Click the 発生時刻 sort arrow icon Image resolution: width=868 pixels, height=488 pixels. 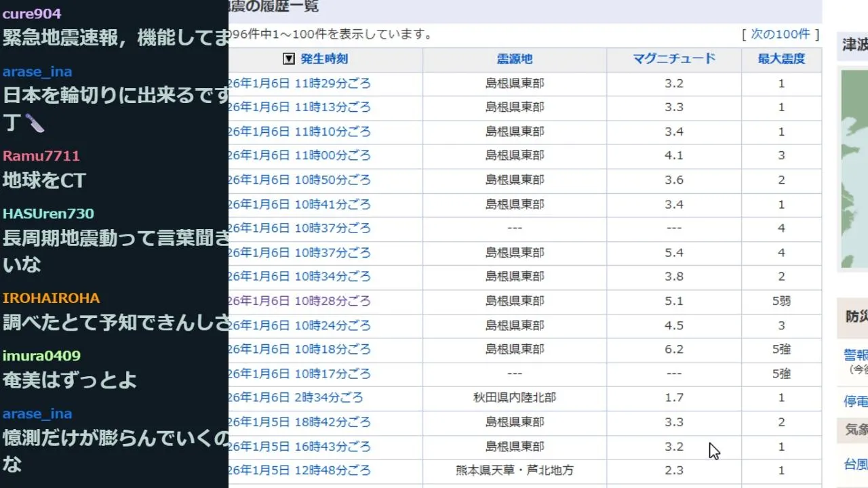289,59
